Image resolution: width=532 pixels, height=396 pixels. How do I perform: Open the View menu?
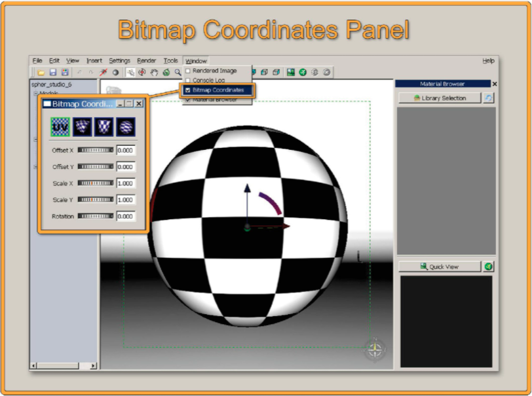(x=73, y=61)
